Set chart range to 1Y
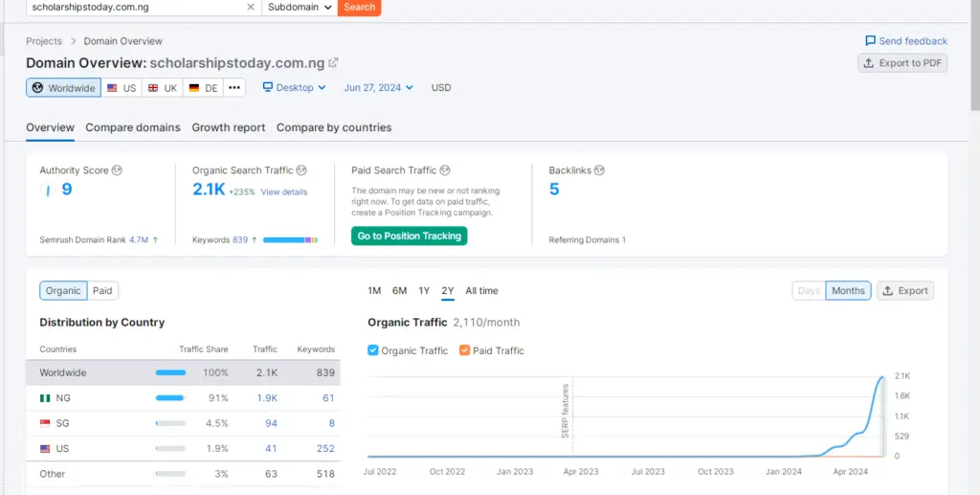Viewport: 980px width, 495px height. [424, 291]
